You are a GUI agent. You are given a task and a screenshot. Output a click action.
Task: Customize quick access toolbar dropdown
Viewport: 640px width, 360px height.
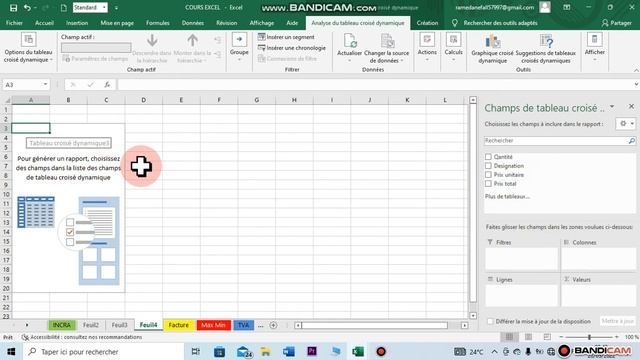click(116, 8)
